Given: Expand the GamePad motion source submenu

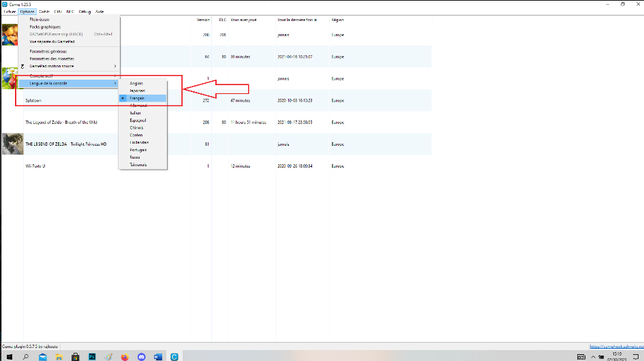Looking at the screenshot, I should pyautogui.click(x=68, y=66).
